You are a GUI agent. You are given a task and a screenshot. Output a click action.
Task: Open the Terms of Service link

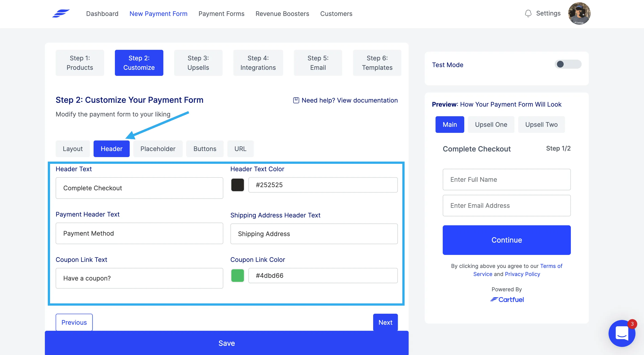551,266
